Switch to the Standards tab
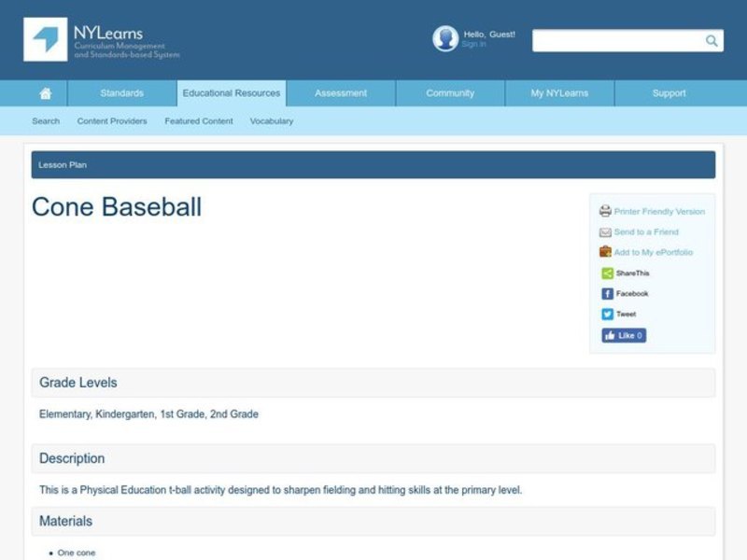747x560 pixels. (121, 92)
